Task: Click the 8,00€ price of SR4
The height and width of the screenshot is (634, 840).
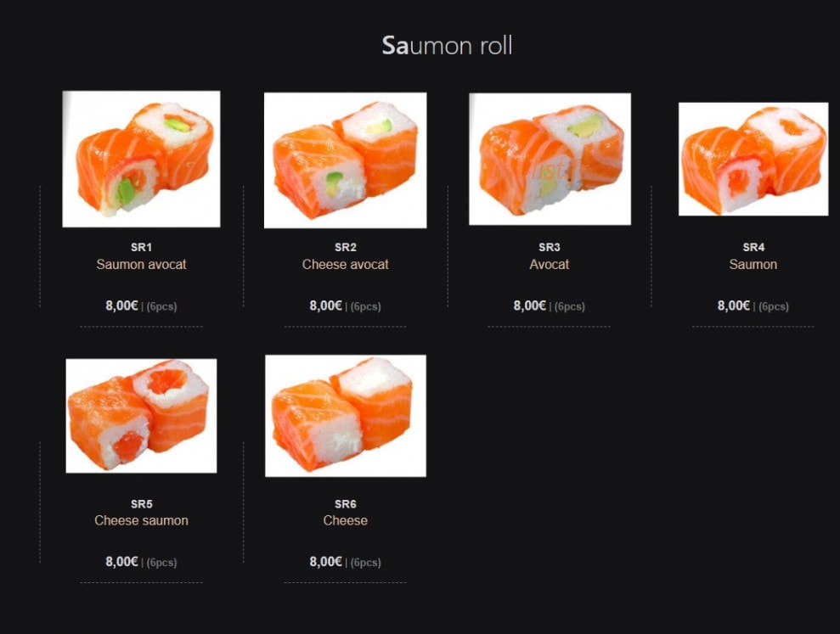Action: [x=734, y=306]
